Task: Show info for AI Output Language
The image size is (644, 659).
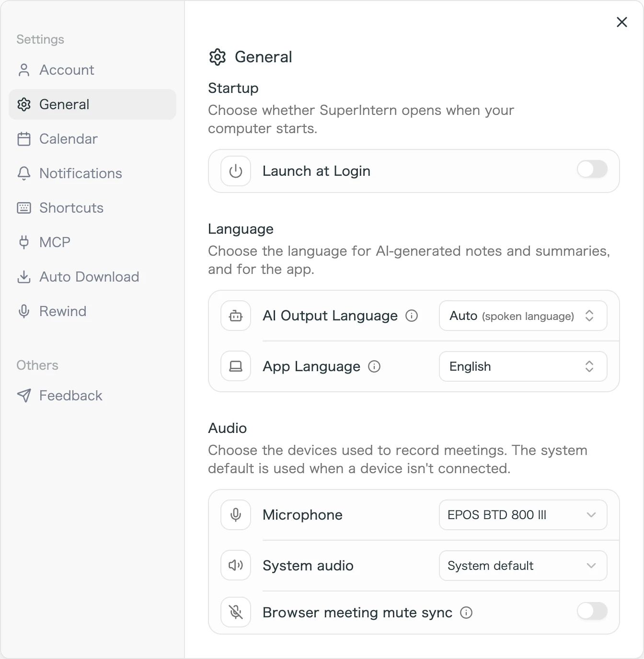Action: click(412, 316)
